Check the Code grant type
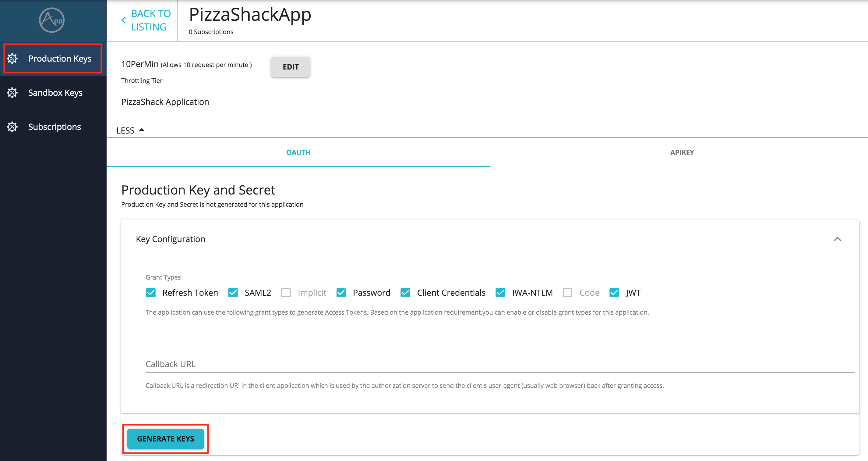Screen dimensions: 868x461 coord(567,293)
